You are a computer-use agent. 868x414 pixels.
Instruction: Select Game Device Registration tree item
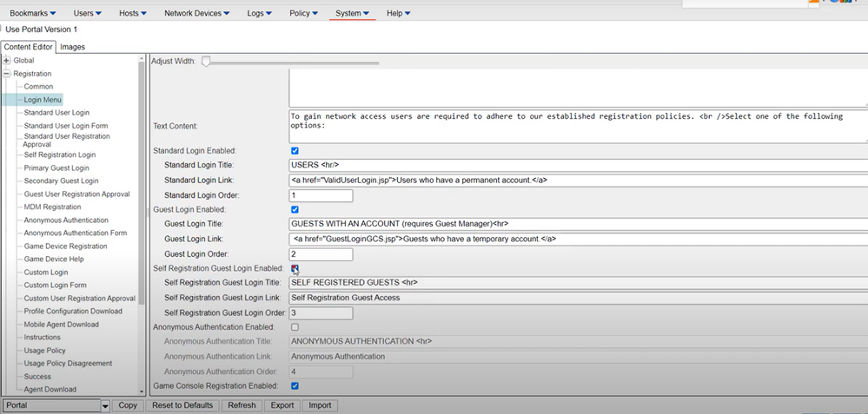tap(65, 246)
